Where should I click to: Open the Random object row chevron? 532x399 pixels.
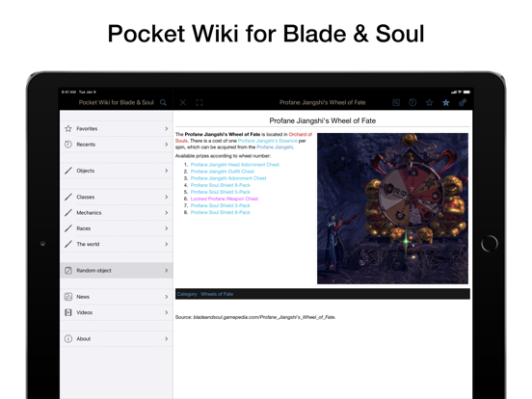pos(166,271)
